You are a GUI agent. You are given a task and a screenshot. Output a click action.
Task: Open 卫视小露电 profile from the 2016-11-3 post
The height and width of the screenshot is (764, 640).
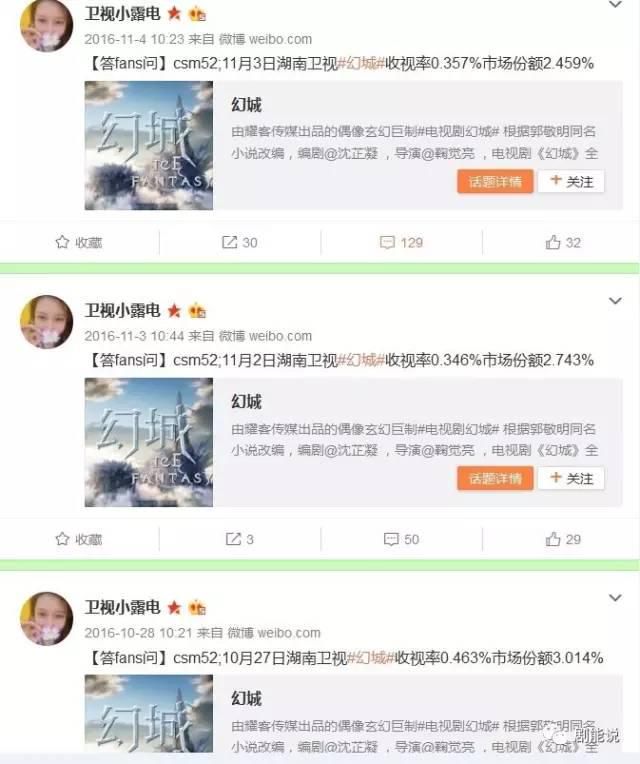click(122, 310)
